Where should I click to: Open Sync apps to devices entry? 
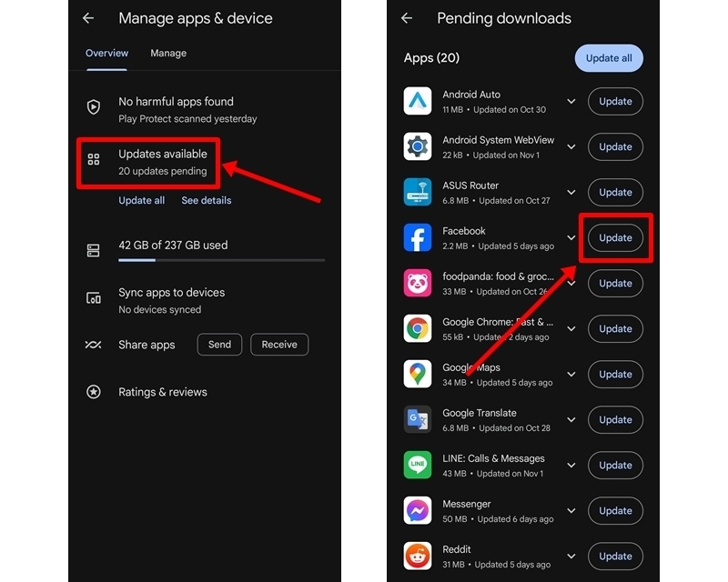click(205, 300)
